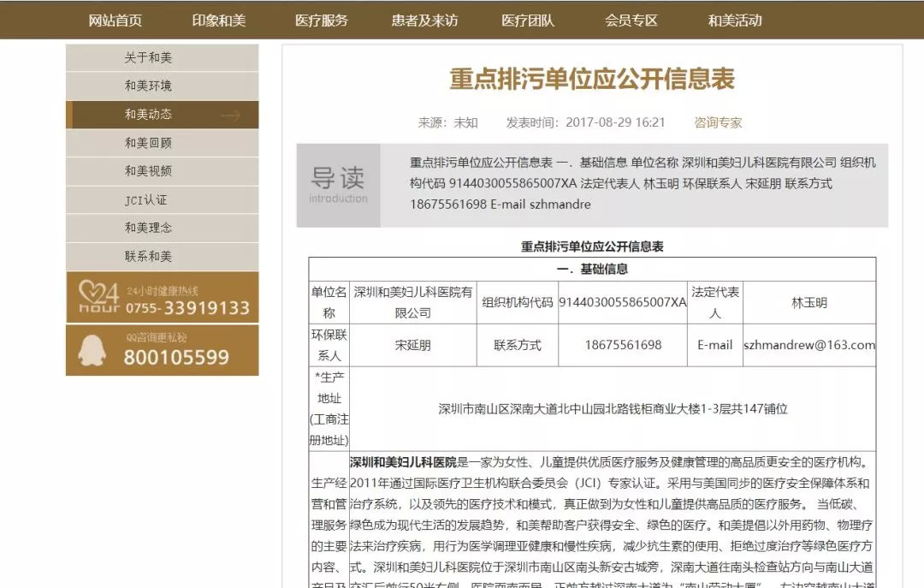This screenshot has width=924, height=588.
Task: Visit the 会员专区 section
Action: [x=631, y=21]
